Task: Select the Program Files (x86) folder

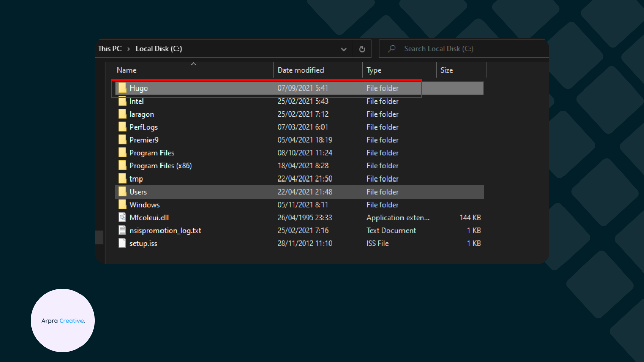Action: [160, 166]
